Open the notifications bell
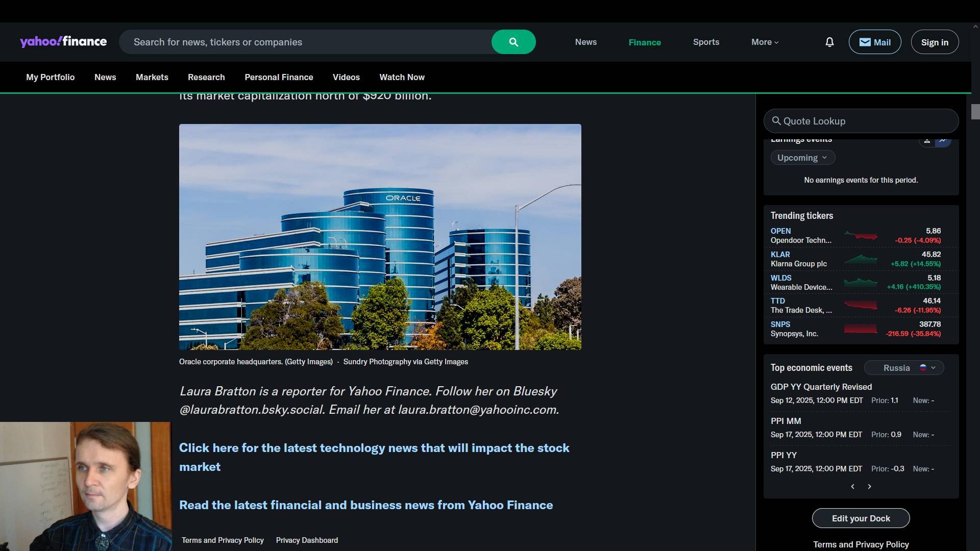Image resolution: width=980 pixels, height=551 pixels. (829, 42)
